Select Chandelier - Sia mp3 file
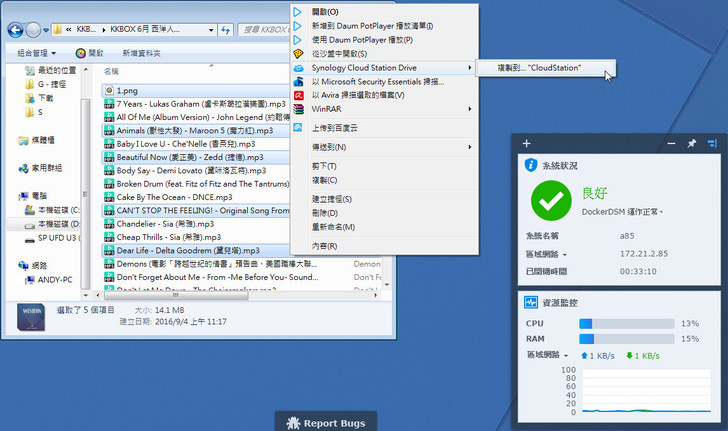Screen dimensions: 728x431 (196, 224)
